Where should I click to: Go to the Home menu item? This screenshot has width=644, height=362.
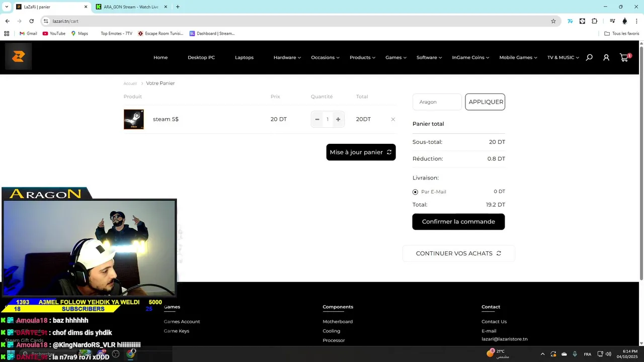tap(160, 57)
